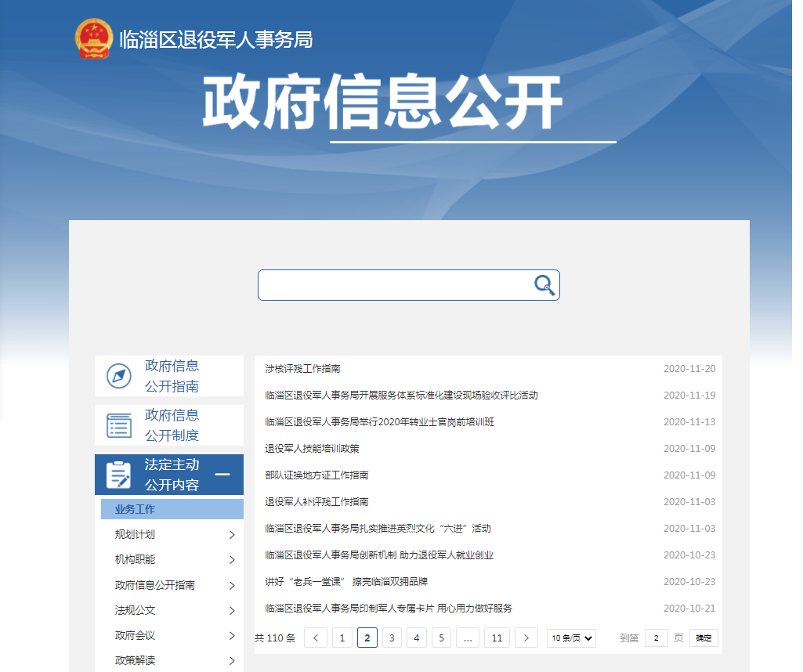This screenshot has width=803, height=672.
Task: Open the 10条/页 page size dropdown
Action: [x=571, y=638]
